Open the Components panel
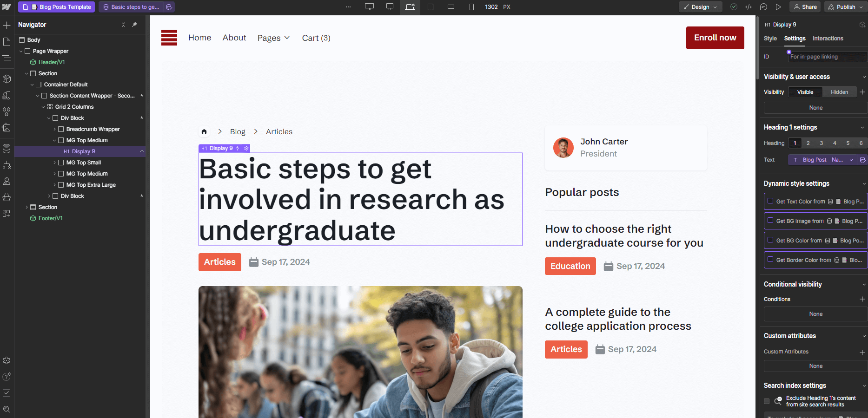 click(7, 79)
